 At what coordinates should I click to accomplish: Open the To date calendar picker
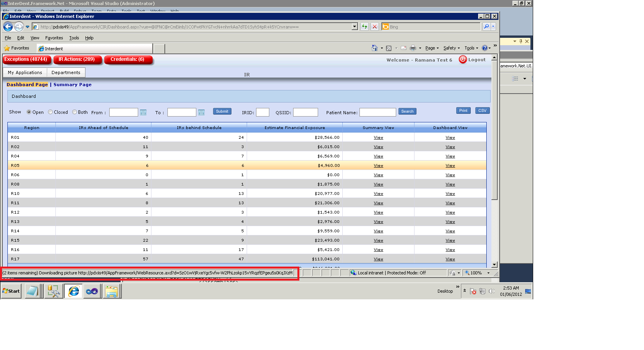tap(201, 113)
